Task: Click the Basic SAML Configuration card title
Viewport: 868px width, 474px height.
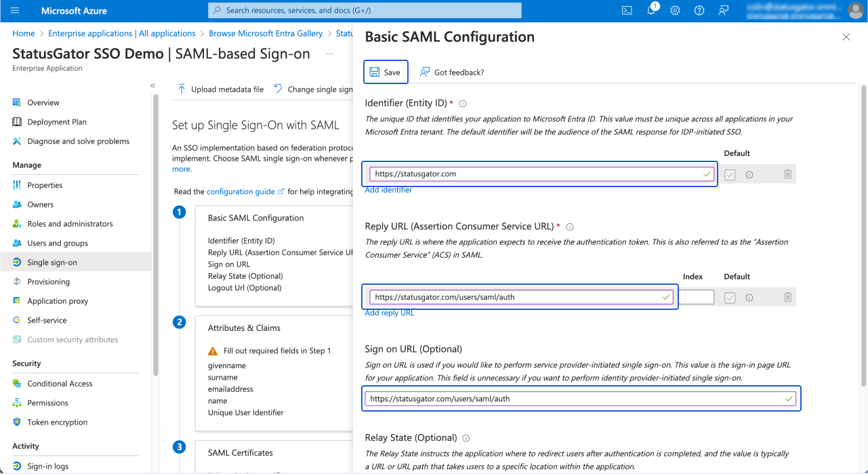Action: pyautogui.click(x=256, y=218)
